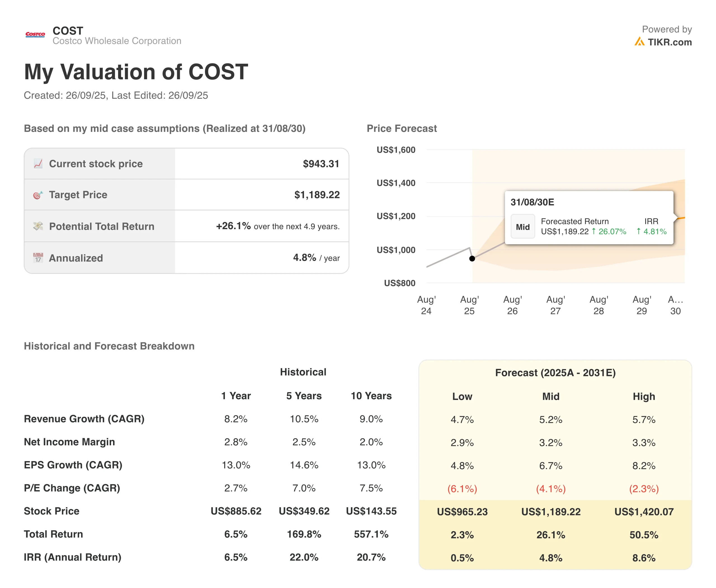Viewport: 716px width, 588px height.
Task: Click the chart icon beside Current stock price
Action: point(38,164)
